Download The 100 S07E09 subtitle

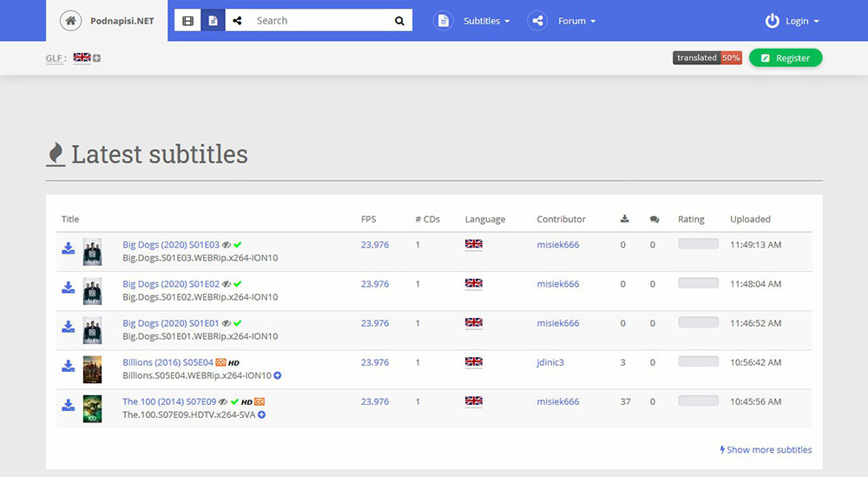(69, 406)
